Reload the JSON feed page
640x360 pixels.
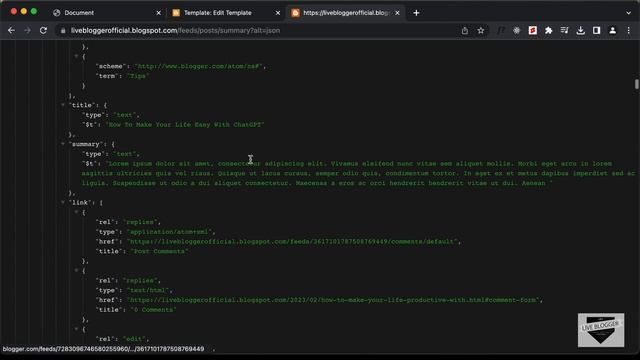coord(43,31)
